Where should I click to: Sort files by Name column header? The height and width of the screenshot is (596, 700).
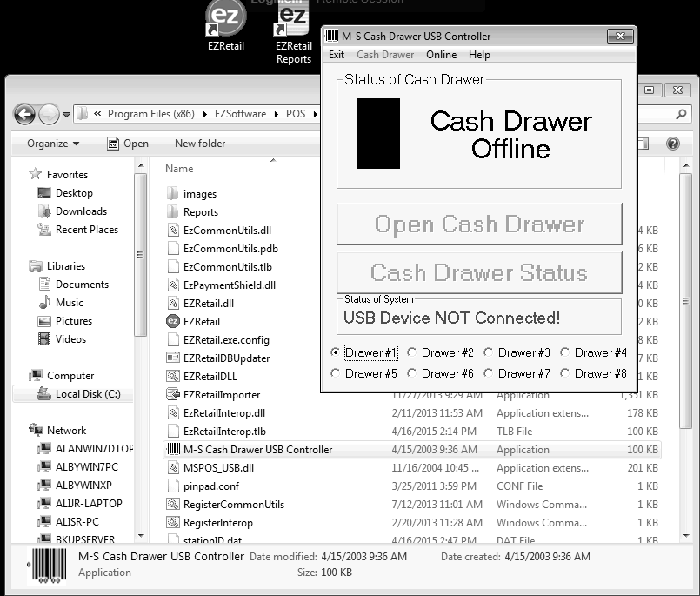point(179,169)
